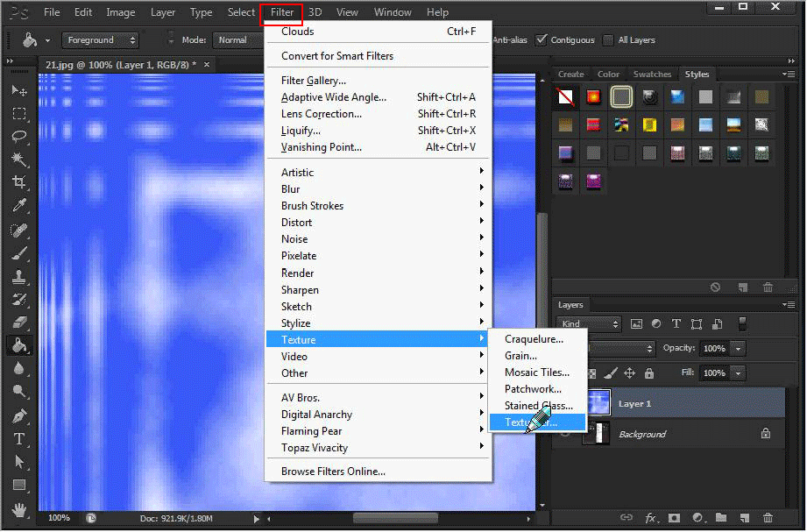Screen dimensions: 807x532
Task: Apply the red-slash Default Style (None) swatch
Action: [x=567, y=96]
